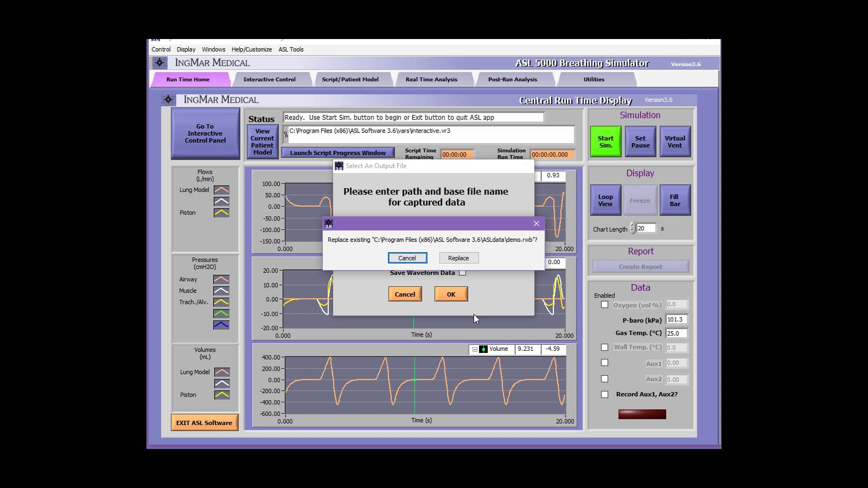Click the IngMar Medical compass logo
The image size is (868, 488).
pyautogui.click(x=159, y=62)
